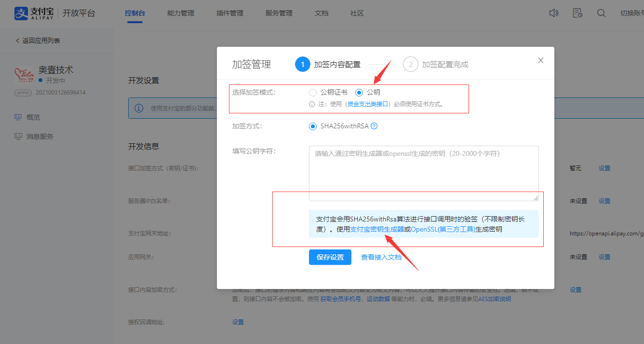Click the Alipay logo in header

[36, 13]
